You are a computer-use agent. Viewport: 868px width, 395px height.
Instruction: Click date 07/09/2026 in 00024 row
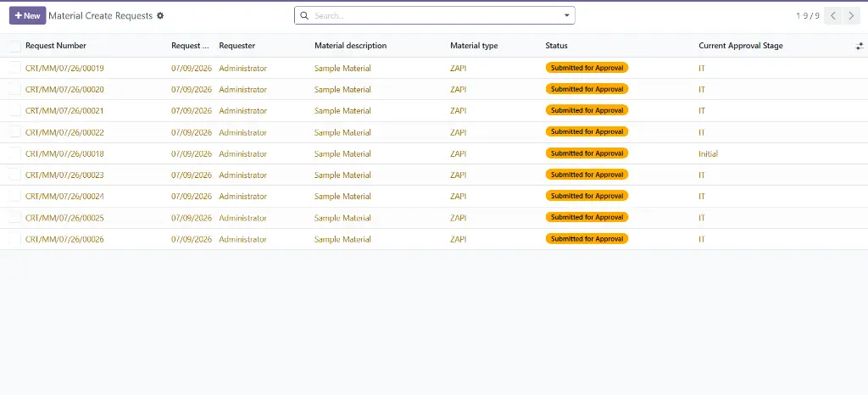click(x=192, y=197)
